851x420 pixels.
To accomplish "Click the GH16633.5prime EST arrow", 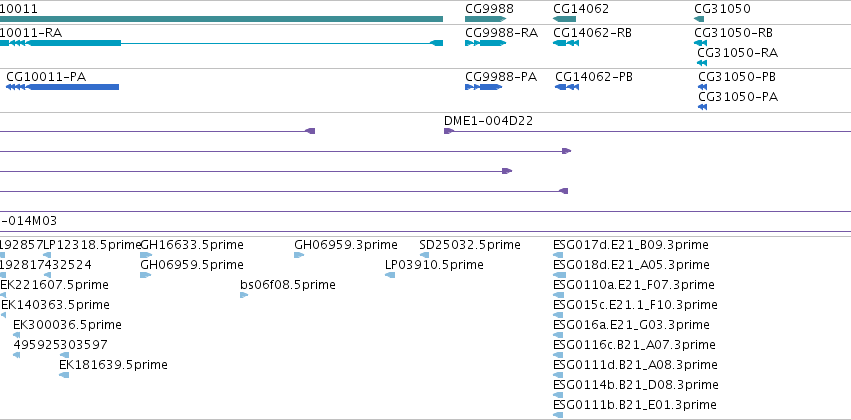I will coord(146,255).
